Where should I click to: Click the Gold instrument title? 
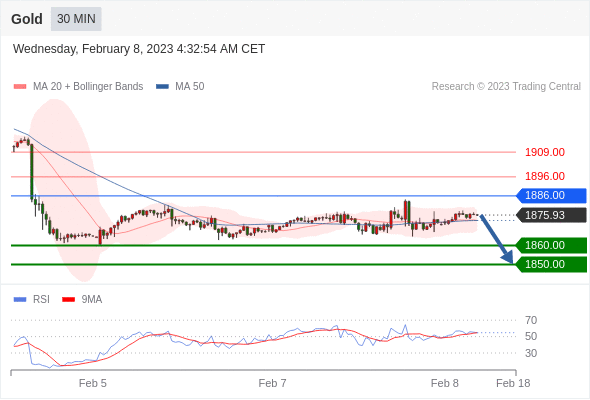(27, 19)
